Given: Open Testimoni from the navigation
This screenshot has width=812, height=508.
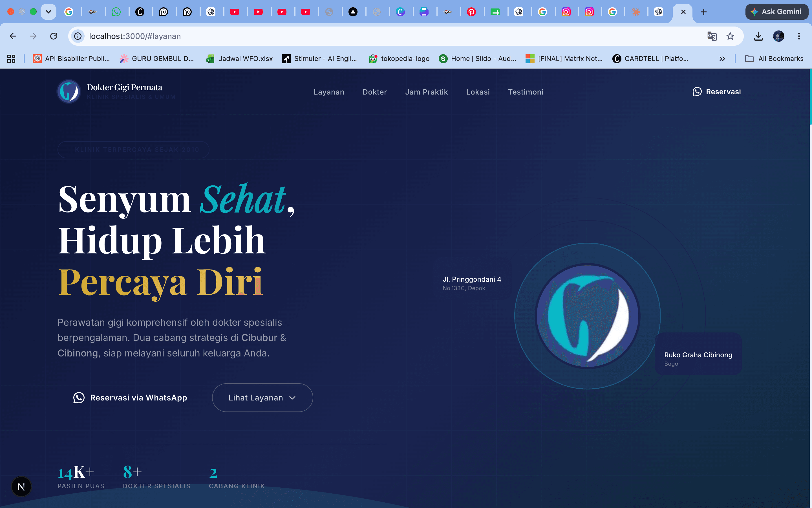Looking at the screenshot, I should (526, 92).
